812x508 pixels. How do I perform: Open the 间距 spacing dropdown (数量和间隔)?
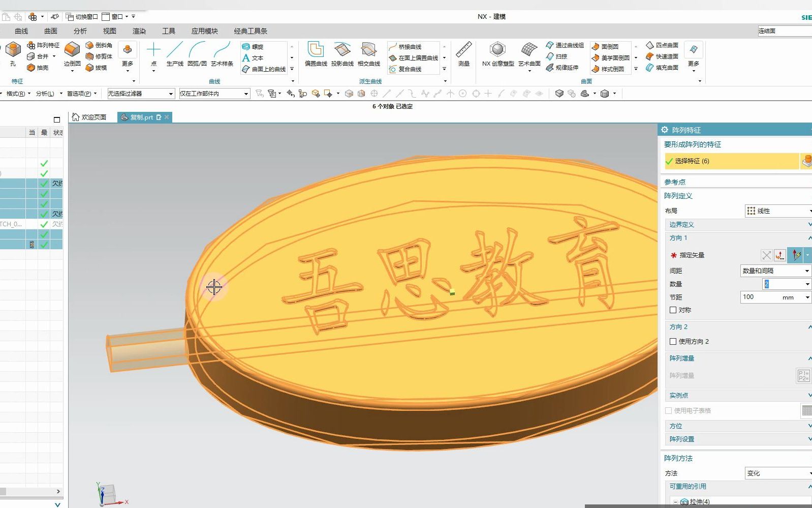pos(776,271)
